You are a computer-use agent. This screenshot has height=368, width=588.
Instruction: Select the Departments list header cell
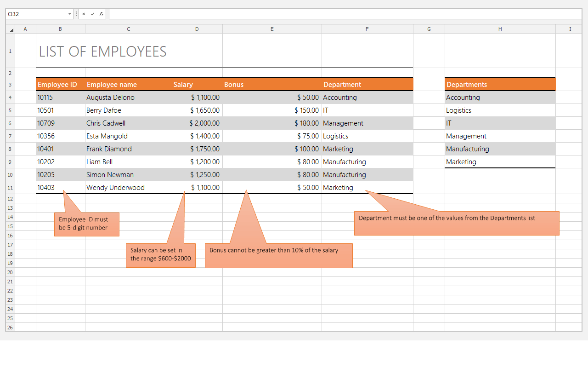pos(500,85)
